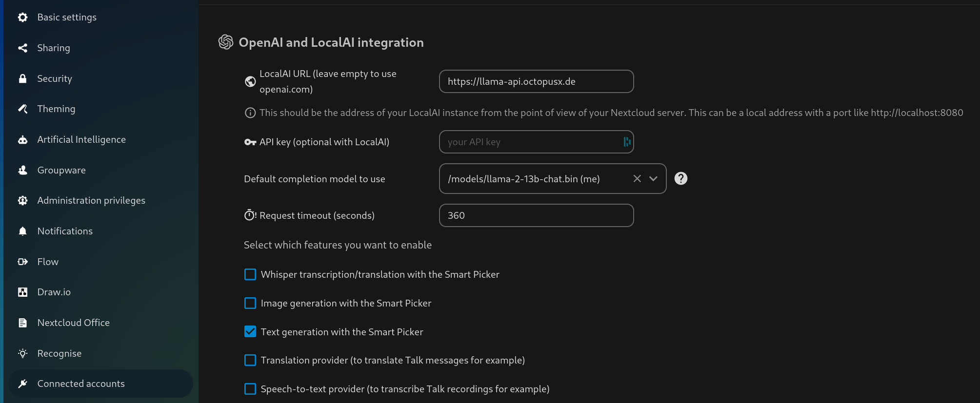Image resolution: width=980 pixels, height=403 pixels.
Task: Clear the selected completion model with X
Action: pos(637,178)
